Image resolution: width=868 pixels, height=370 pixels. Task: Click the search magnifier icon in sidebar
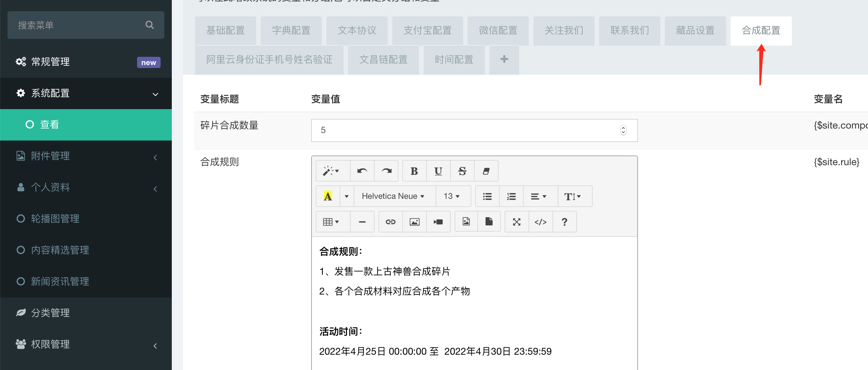pyautogui.click(x=149, y=25)
